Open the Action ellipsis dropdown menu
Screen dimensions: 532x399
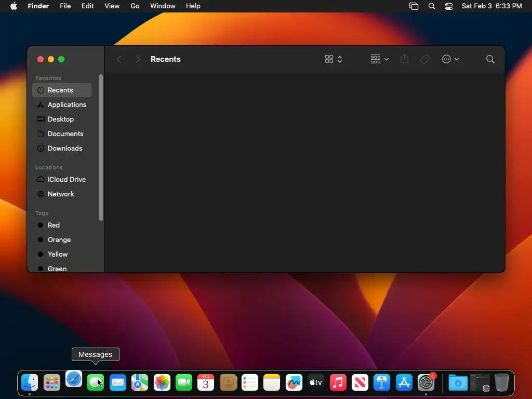[450, 59]
